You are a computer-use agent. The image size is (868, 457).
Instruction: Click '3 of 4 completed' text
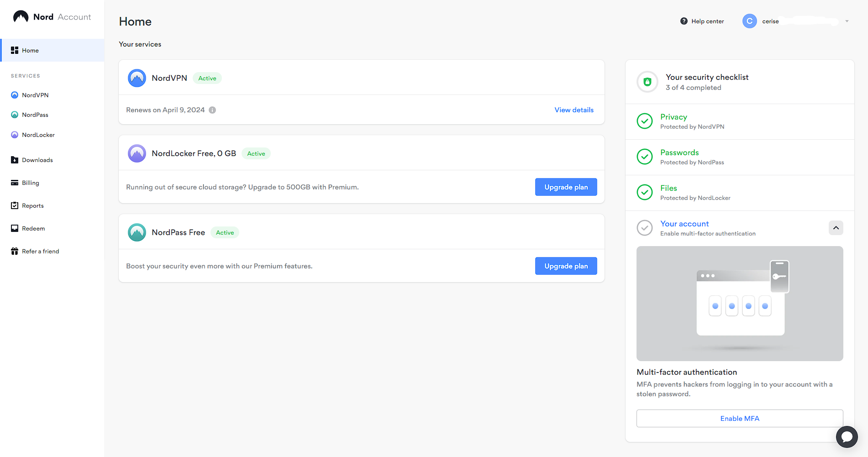(694, 88)
